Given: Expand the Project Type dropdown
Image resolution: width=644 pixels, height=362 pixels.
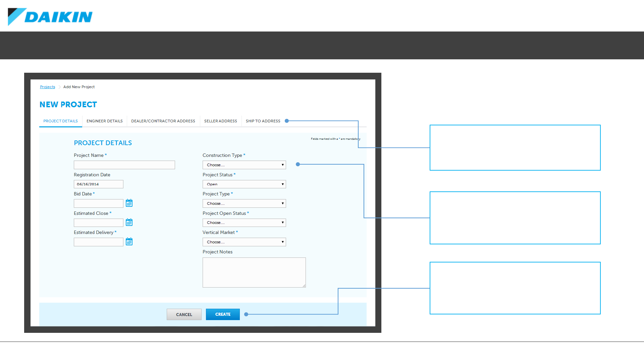Looking at the screenshot, I should tap(244, 203).
